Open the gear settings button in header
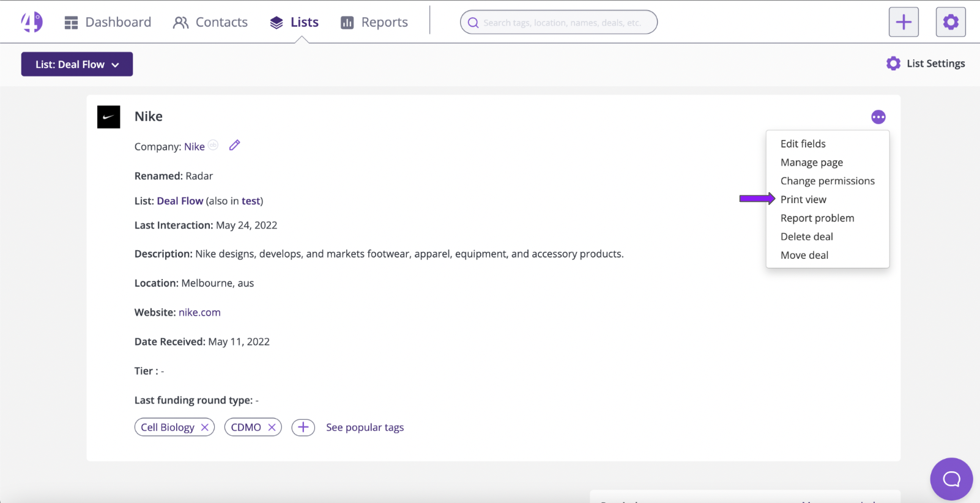980x503 pixels. click(x=951, y=22)
